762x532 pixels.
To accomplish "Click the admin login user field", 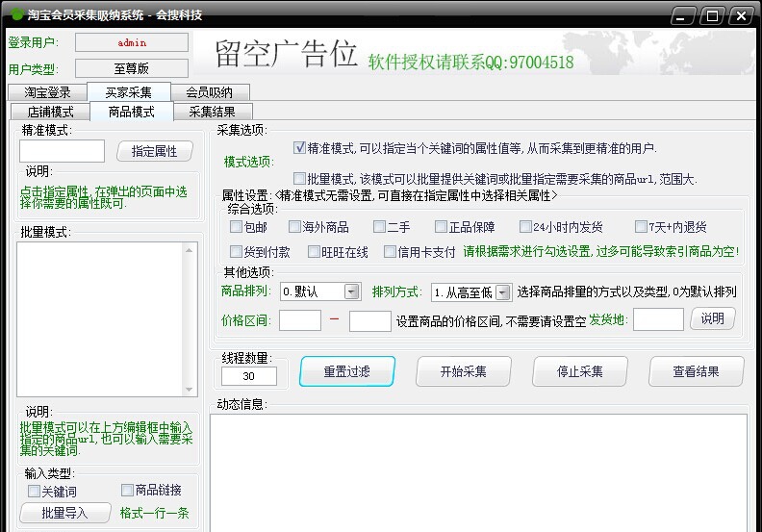I will point(132,42).
